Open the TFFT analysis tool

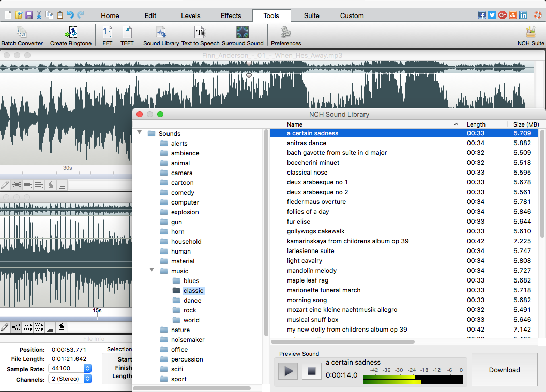tap(127, 36)
